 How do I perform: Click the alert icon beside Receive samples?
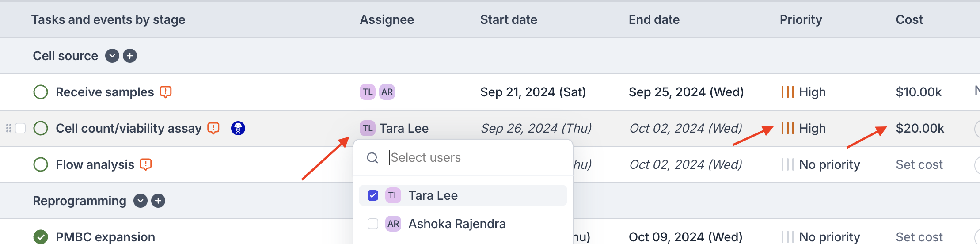[x=165, y=92]
